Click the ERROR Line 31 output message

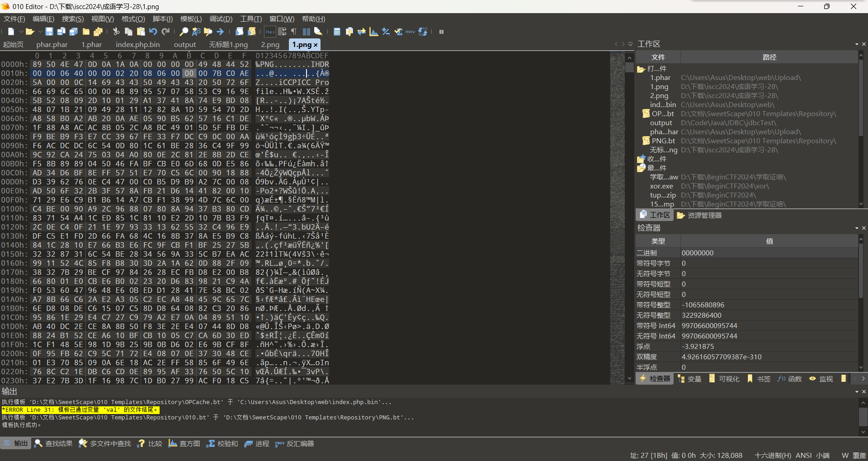click(x=80, y=410)
